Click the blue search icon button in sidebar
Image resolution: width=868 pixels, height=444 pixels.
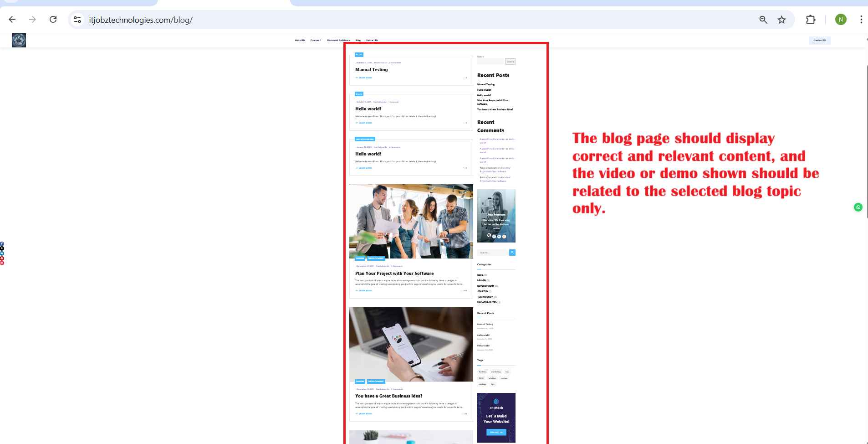point(512,253)
